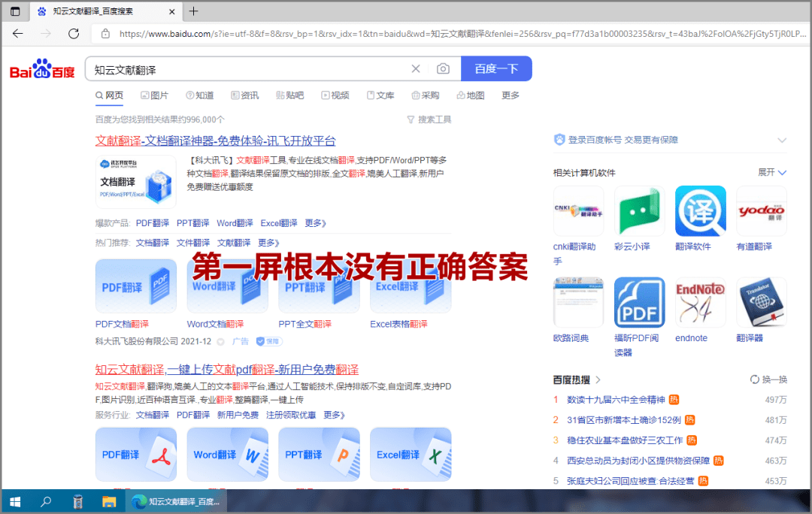Go to the 贴吧 tab
The width and height of the screenshot is (812, 514).
click(290, 95)
